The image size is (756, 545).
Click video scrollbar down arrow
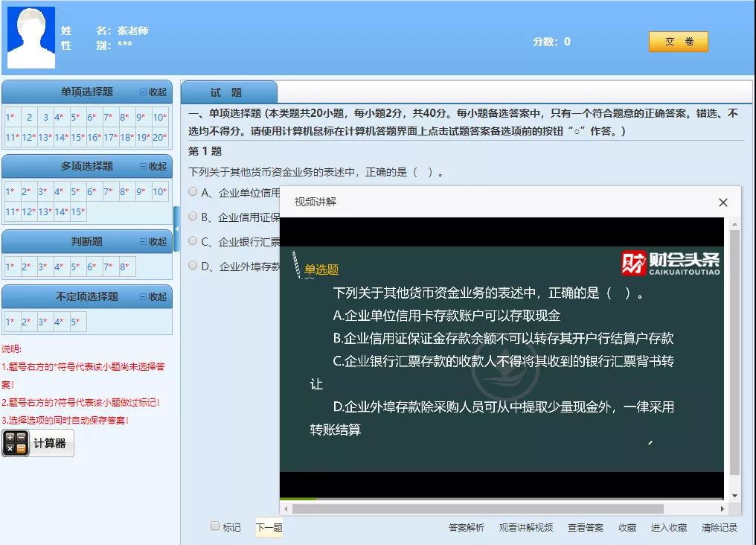click(x=734, y=496)
